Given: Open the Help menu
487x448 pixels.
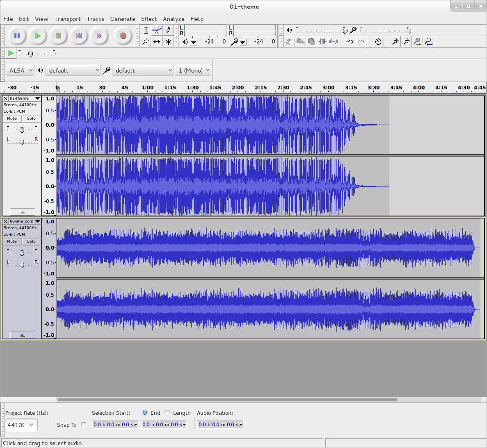Looking at the screenshot, I should point(197,19).
